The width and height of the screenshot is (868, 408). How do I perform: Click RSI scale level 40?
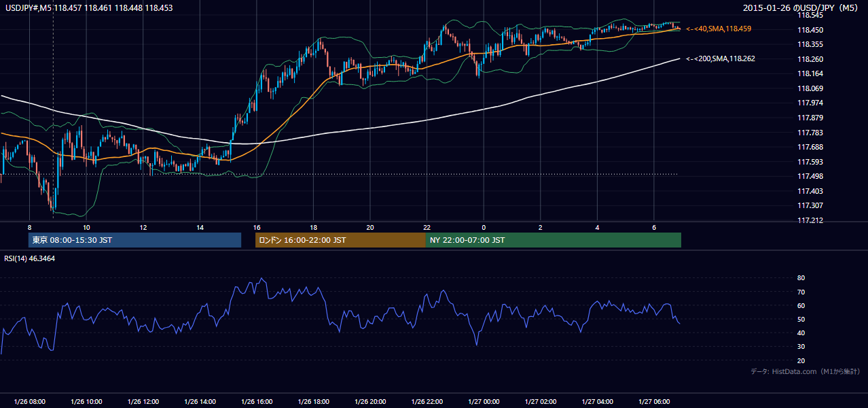(801, 333)
